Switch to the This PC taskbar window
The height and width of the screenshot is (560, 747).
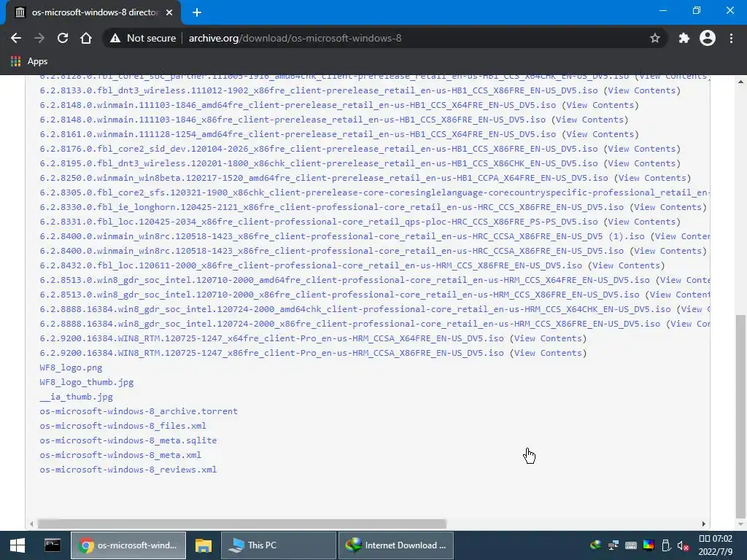(x=279, y=545)
